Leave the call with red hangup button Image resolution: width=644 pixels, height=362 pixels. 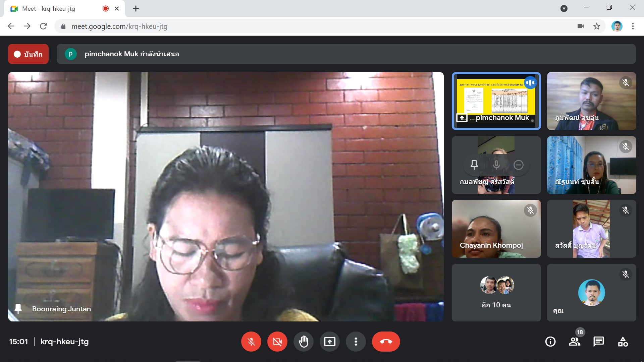tap(386, 342)
